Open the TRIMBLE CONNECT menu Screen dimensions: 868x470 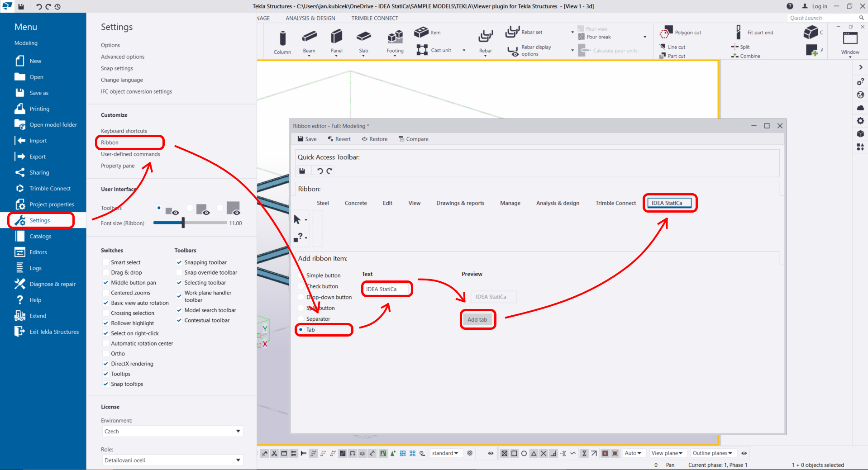coord(374,18)
